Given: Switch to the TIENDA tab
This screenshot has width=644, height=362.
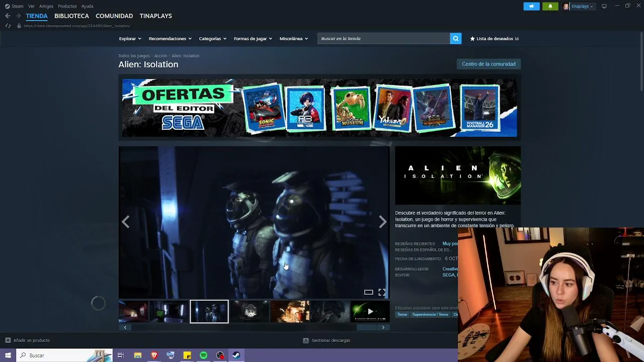Looking at the screenshot, I should pos(37,16).
